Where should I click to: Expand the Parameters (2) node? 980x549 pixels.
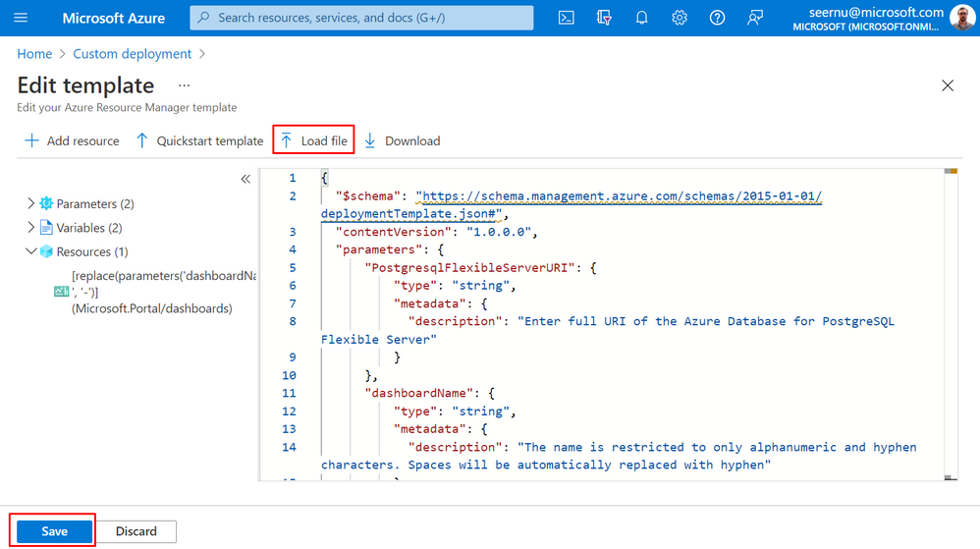(x=30, y=203)
